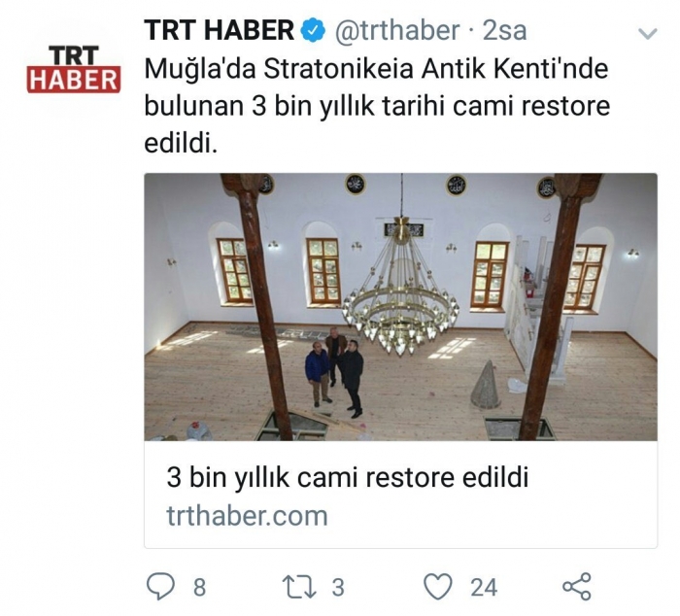Click the 2sa timestamp
680x616 pixels.
[504, 30]
